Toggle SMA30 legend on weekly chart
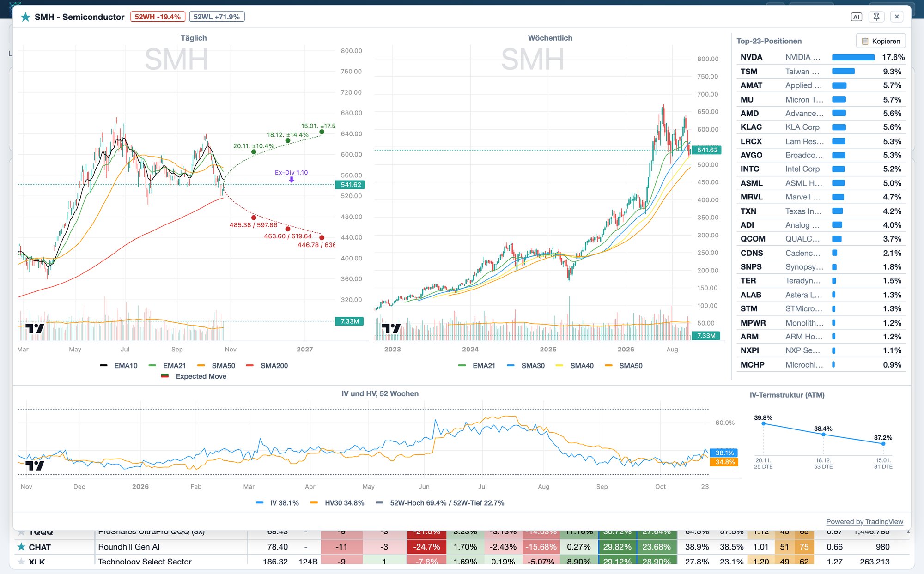The height and width of the screenshot is (574, 924). pyautogui.click(x=526, y=365)
